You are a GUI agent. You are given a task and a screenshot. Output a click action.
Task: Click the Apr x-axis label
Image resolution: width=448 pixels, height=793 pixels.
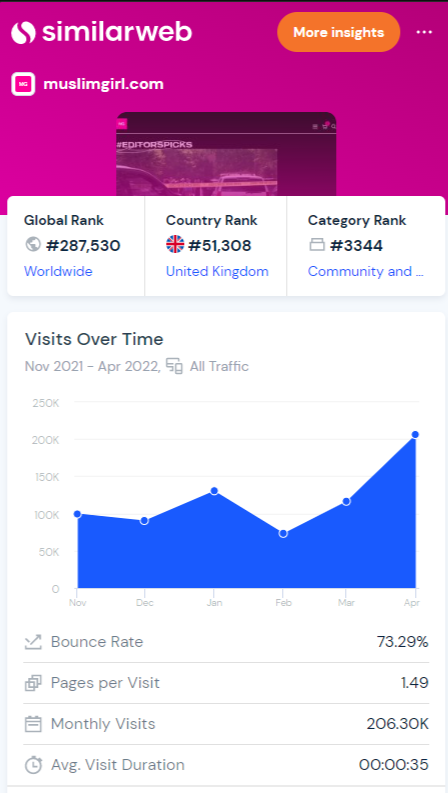(x=412, y=603)
